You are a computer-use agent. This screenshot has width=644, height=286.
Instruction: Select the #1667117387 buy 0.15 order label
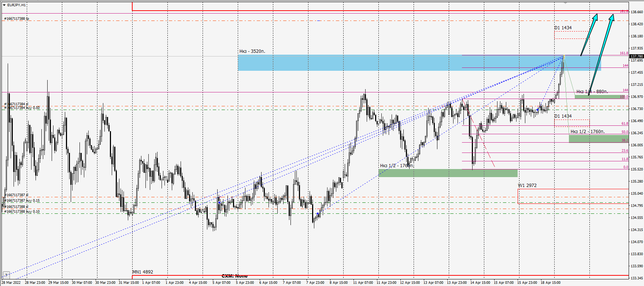[22, 201]
